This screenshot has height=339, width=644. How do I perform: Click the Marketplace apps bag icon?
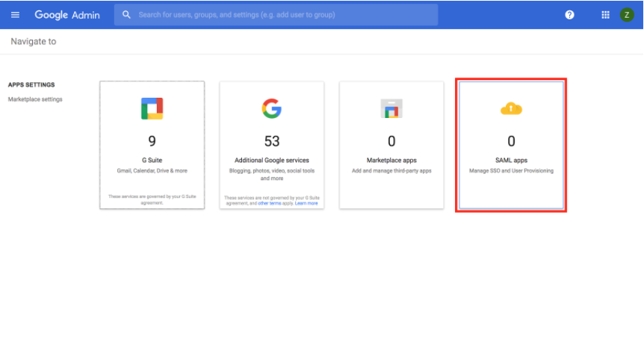click(391, 108)
